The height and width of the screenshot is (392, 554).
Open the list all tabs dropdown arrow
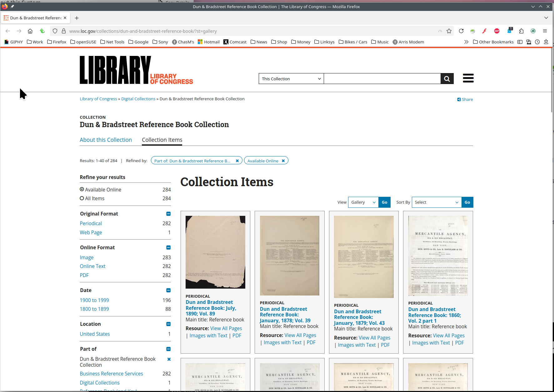(546, 18)
